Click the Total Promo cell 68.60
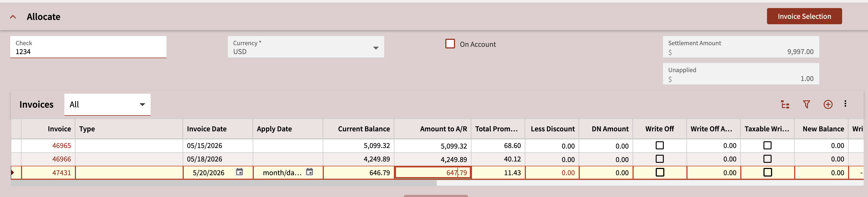This screenshot has height=197, width=868. 498,146
